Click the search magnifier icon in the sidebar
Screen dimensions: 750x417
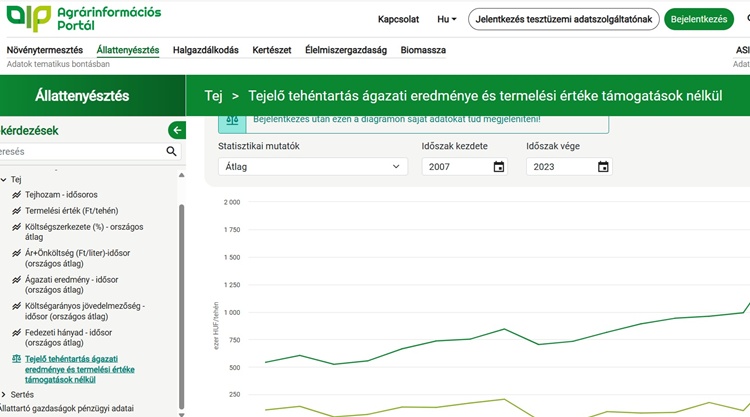(171, 152)
